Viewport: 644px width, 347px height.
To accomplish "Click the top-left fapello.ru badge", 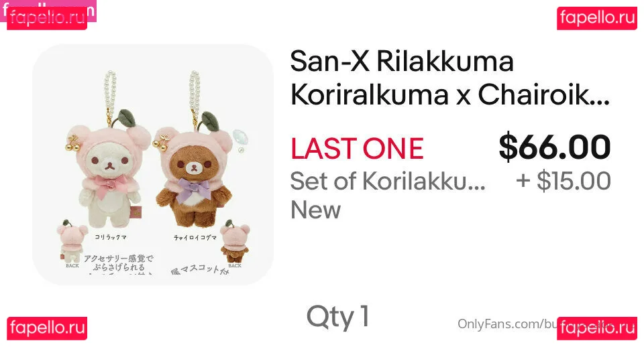I will click(x=47, y=18).
